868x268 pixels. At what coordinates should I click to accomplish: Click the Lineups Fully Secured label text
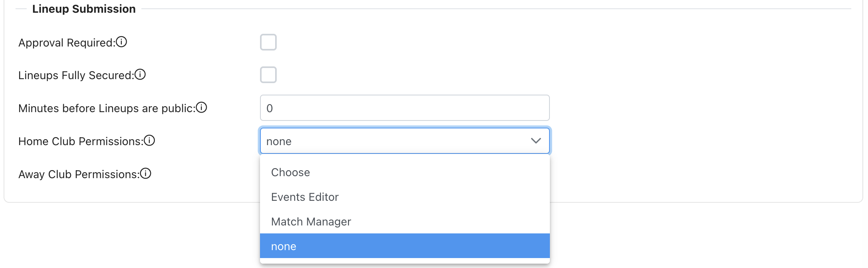76,75
